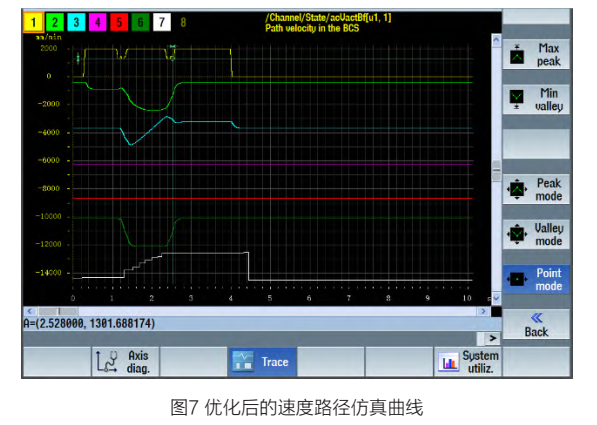Click the vertical scrollbar thumb

tap(496, 170)
